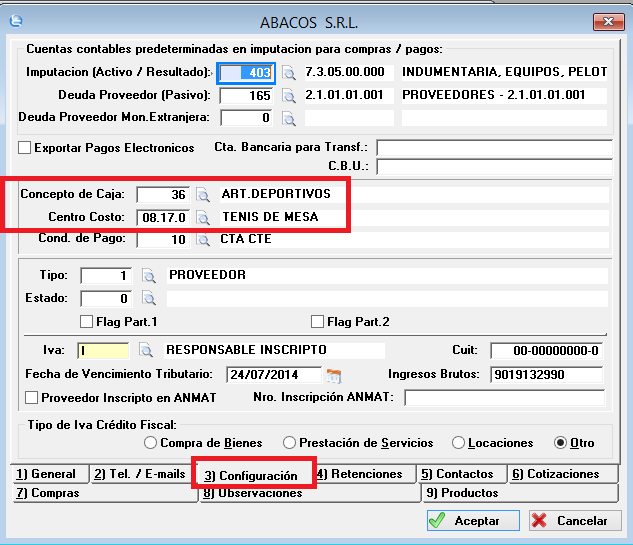Select Compra de Bienes radio option
This screenshot has height=545, width=633.
(151, 443)
